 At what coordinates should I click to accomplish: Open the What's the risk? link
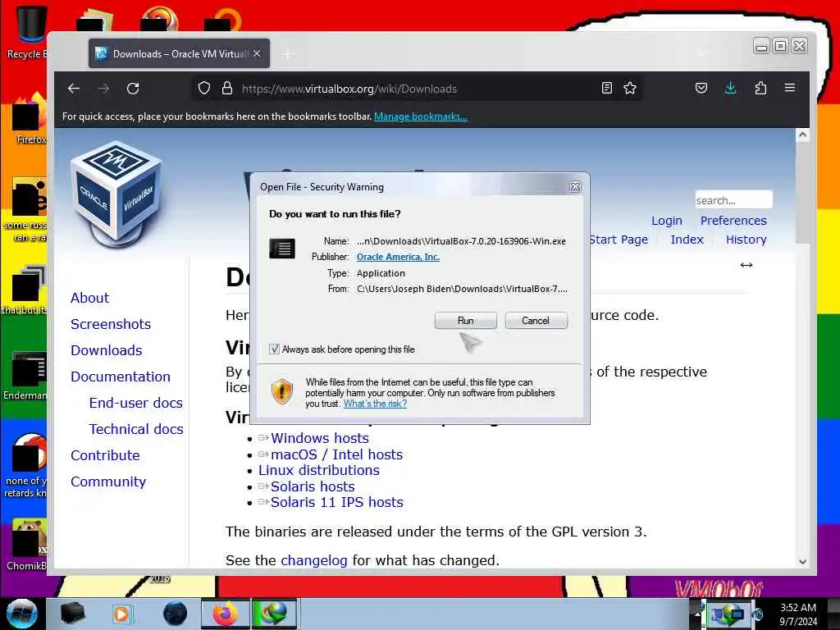pos(375,404)
